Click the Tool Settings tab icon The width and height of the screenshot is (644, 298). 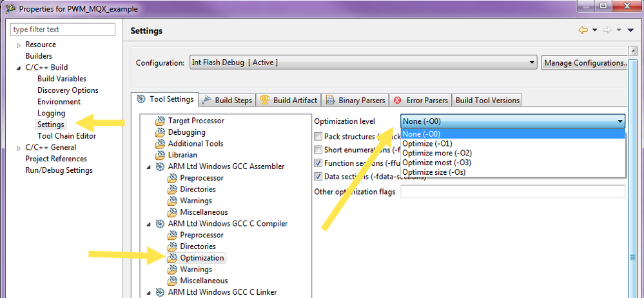(x=141, y=99)
